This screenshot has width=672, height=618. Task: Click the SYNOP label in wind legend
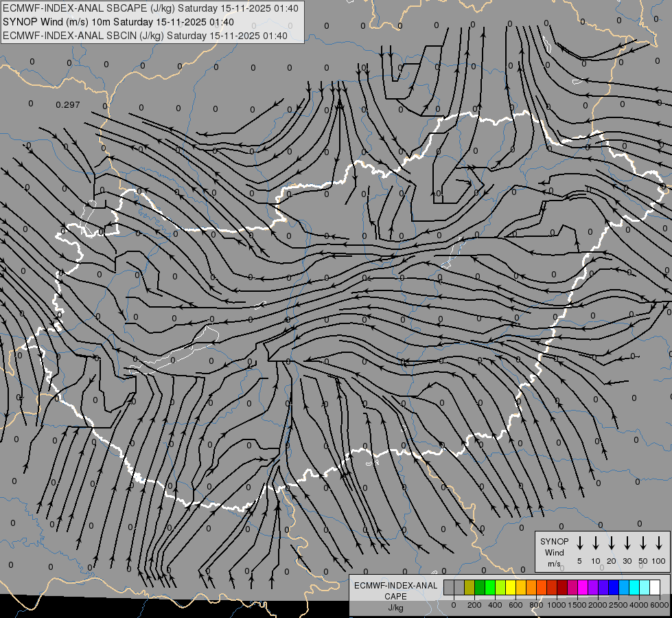tap(554, 541)
